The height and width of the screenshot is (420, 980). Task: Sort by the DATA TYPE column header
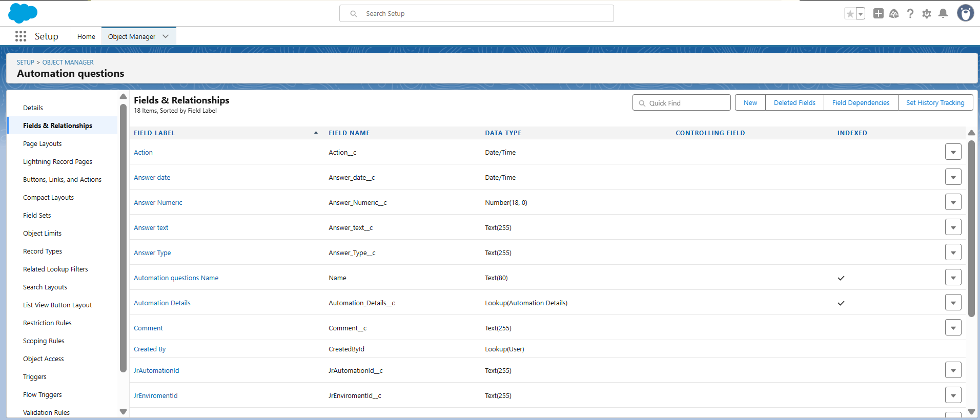[503, 133]
